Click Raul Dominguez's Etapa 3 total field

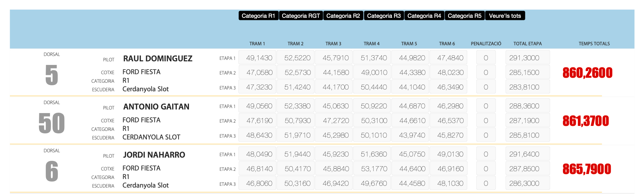coord(527,87)
